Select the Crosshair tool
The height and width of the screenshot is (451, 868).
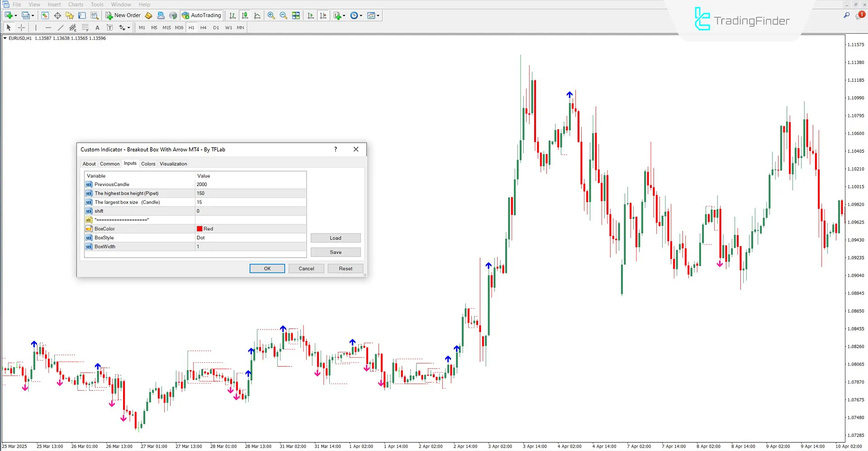[x=21, y=28]
